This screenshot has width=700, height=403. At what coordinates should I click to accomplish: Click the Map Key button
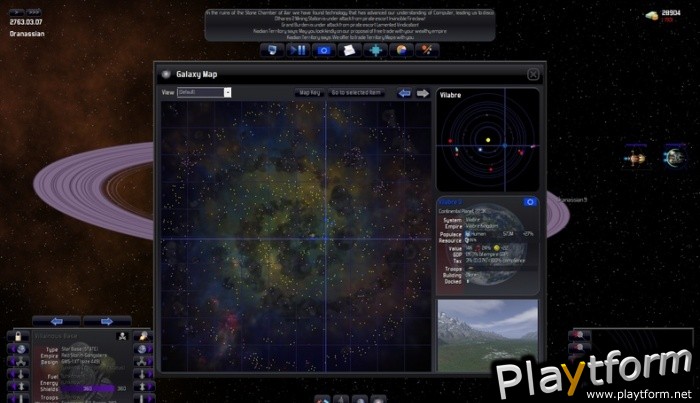[310, 93]
